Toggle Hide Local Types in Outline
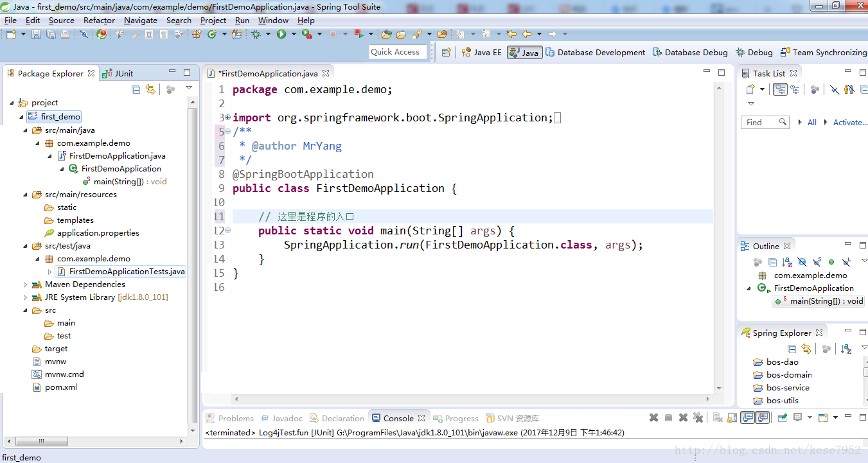Image resolution: width=868 pixels, height=463 pixels. [x=846, y=262]
